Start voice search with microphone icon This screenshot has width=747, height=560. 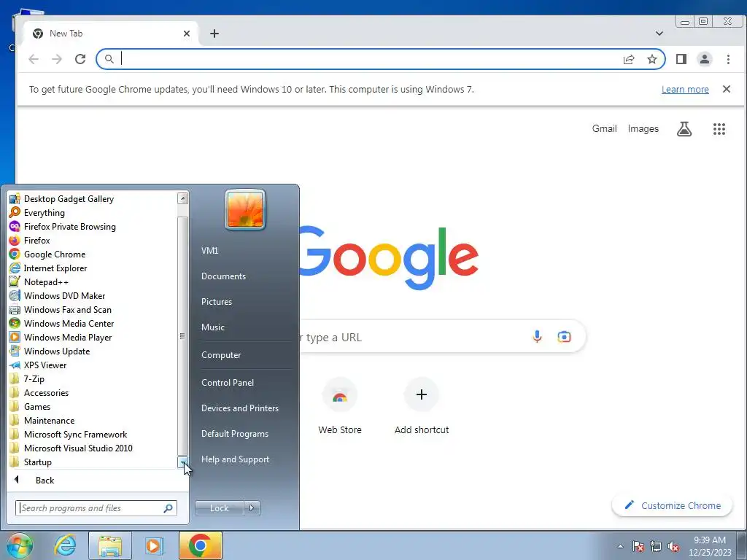537,337
